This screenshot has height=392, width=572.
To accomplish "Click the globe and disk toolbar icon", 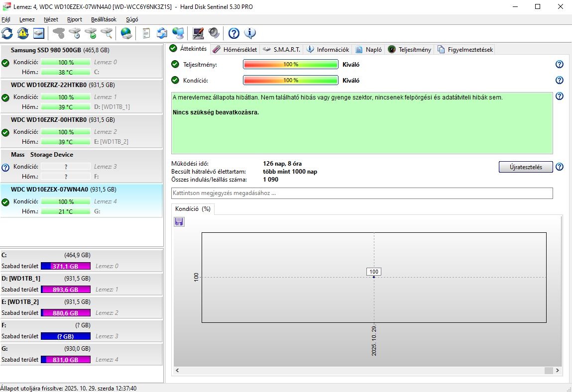I will tap(126, 33).
